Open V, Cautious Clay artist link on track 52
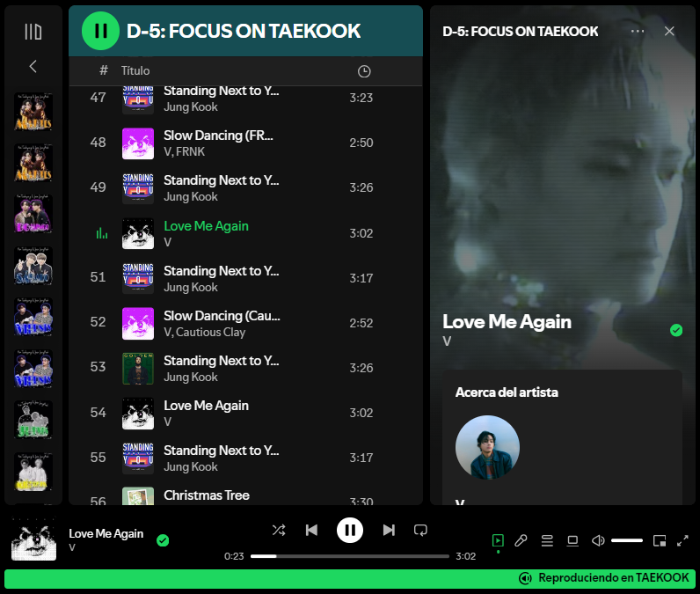This screenshot has width=700, height=594. pos(205,333)
